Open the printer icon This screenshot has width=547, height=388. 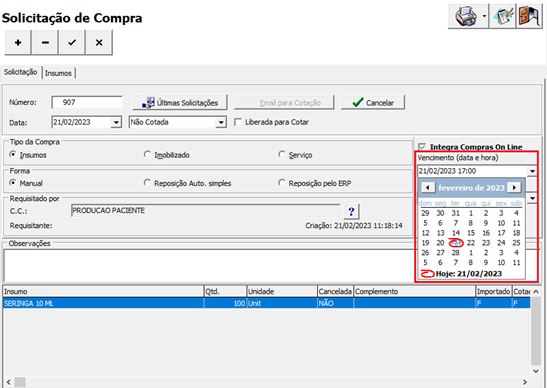coord(465,16)
